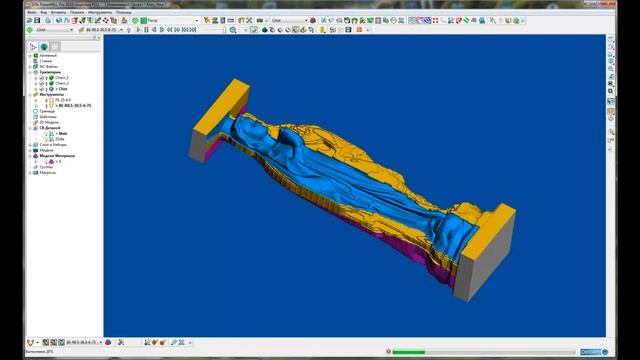The image size is (640, 360).
Task: Select the BE-R8.5-38.5-6-75 tool entry
Action: 75,106
